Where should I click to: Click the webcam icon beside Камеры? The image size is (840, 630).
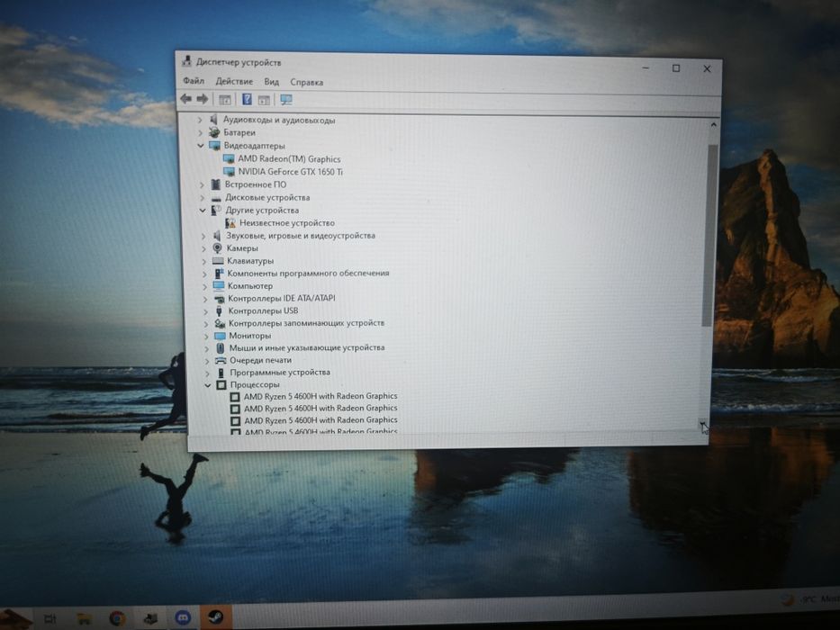(x=218, y=248)
